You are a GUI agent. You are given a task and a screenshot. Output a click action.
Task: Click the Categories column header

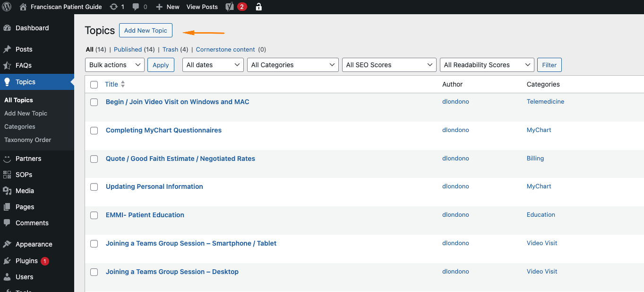click(543, 84)
